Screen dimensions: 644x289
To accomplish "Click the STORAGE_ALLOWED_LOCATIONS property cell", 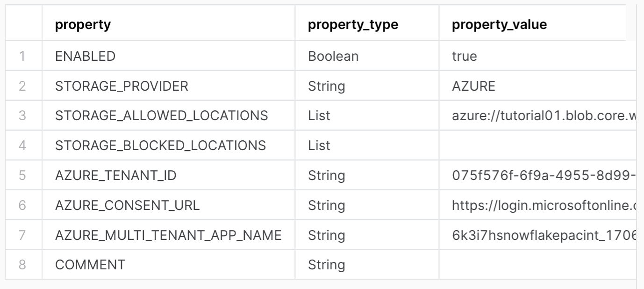I will pyautogui.click(x=161, y=116).
